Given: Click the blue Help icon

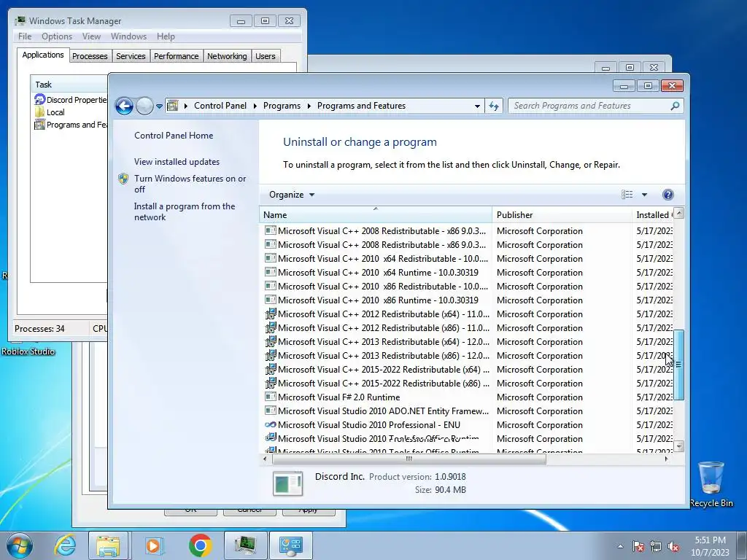Looking at the screenshot, I should click(668, 194).
